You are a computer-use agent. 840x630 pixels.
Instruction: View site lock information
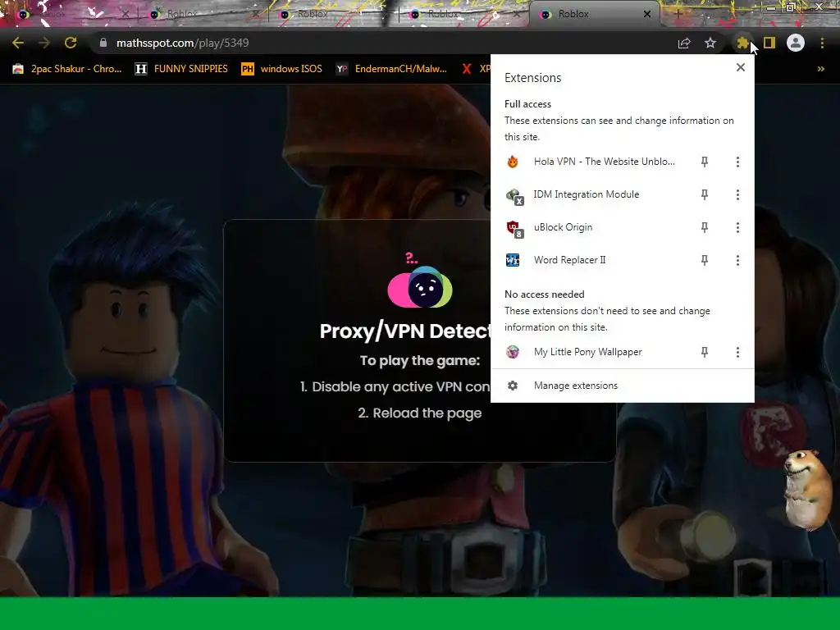pyautogui.click(x=103, y=43)
